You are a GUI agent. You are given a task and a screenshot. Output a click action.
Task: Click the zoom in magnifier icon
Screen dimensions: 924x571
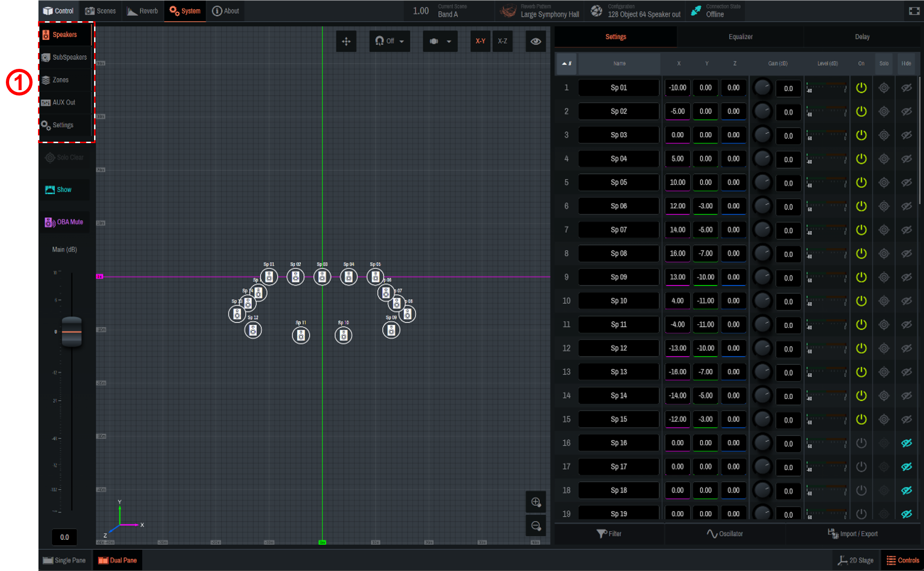click(536, 502)
